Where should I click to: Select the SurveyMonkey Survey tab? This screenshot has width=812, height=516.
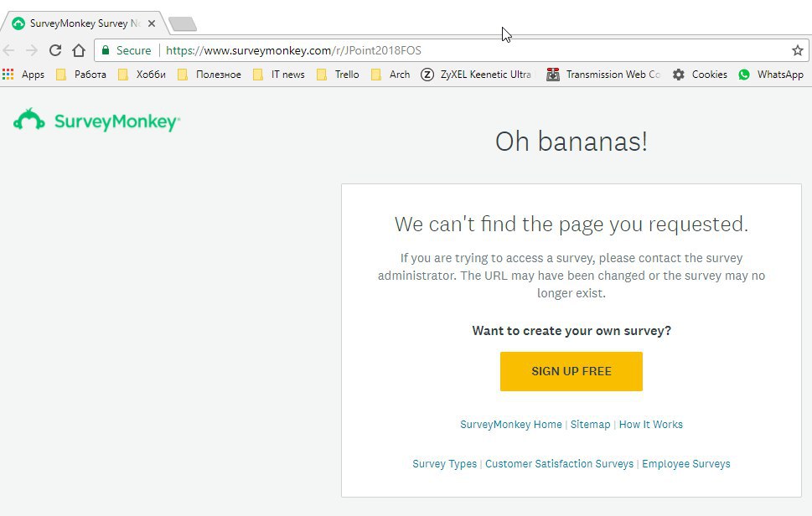tap(83, 23)
